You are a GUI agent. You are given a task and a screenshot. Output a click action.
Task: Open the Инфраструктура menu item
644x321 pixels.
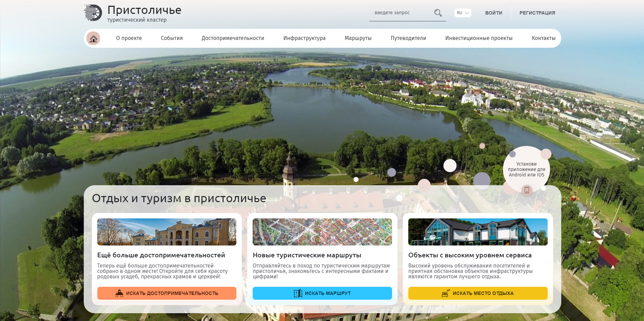pyautogui.click(x=304, y=38)
